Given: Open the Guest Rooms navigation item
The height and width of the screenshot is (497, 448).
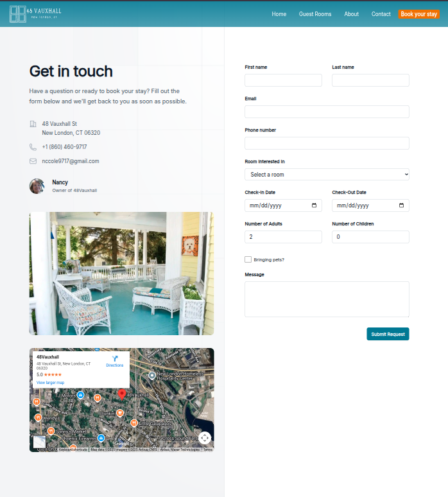Looking at the screenshot, I should pyautogui.click(x=315, y=14).
